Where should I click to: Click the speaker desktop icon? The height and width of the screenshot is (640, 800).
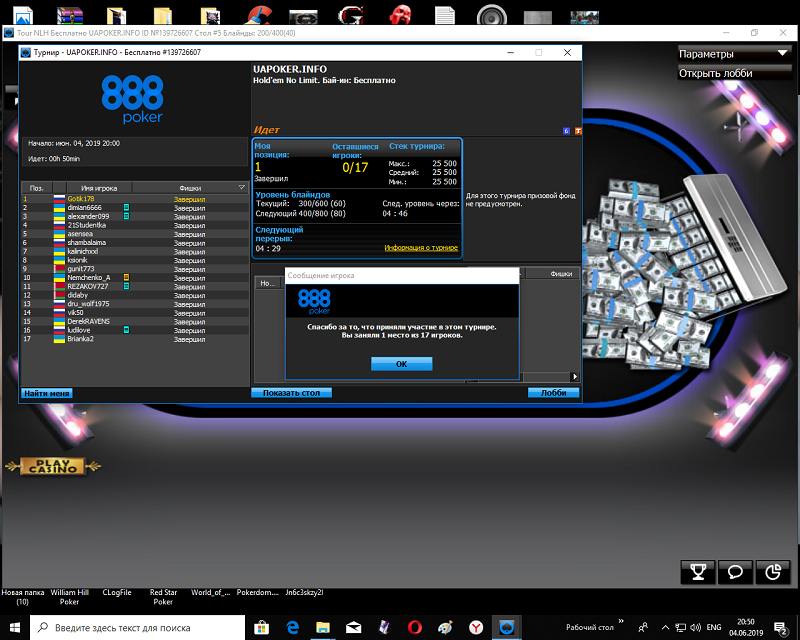point(492,14)
